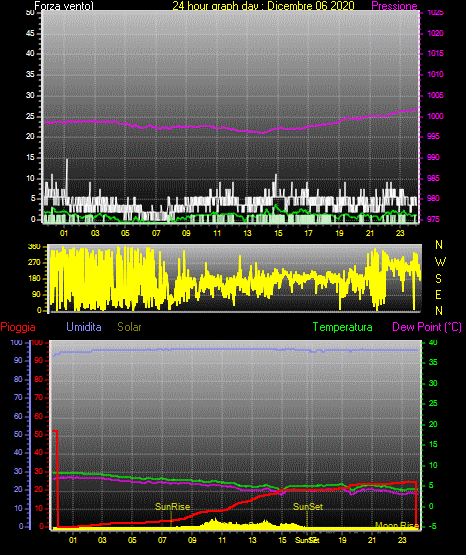Screen dimensions: 466x555
Task: Click the red rain spike at midnight
Action: (x=56, y=478)
